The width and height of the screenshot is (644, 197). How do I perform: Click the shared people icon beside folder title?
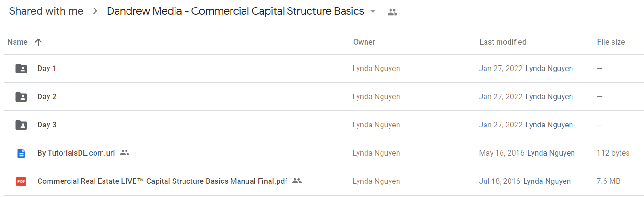click(x=392, y=12)
